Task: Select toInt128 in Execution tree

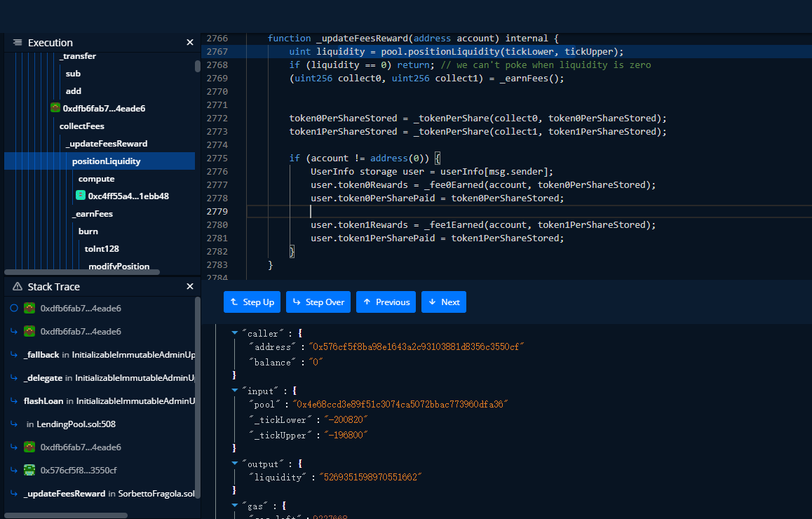Action: (102, 249)
